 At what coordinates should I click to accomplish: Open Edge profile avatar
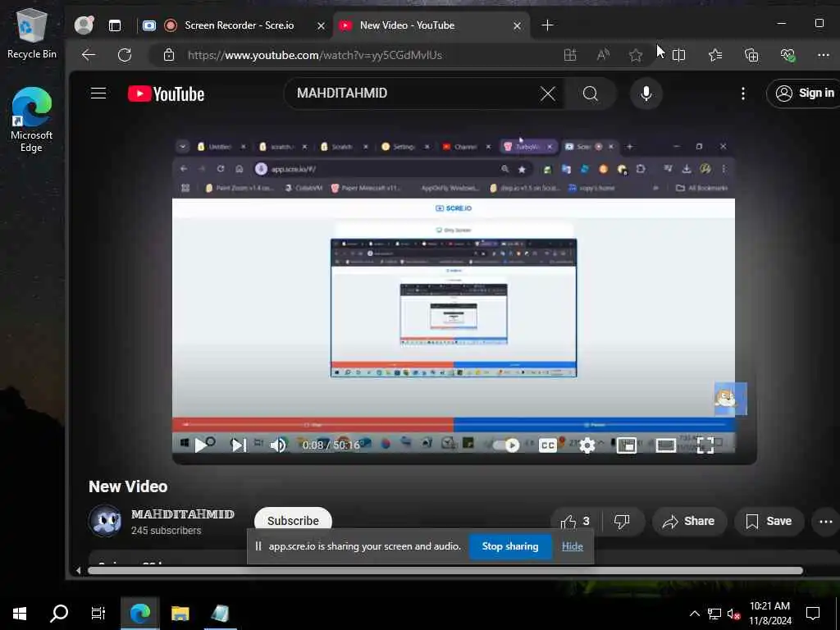(84, 25)
